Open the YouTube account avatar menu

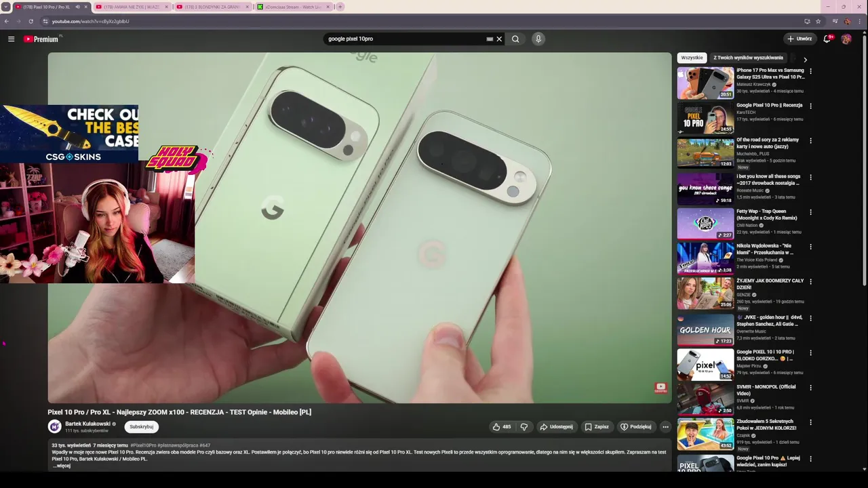[846, 39]
